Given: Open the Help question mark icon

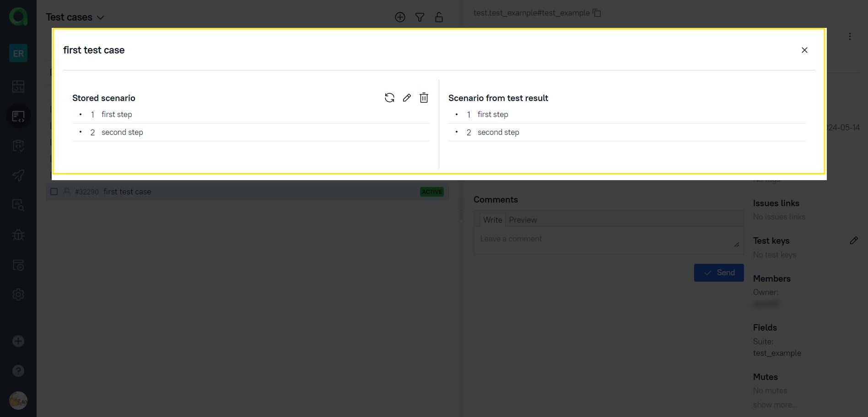Looking at the screenshot, I should point(18,371).
